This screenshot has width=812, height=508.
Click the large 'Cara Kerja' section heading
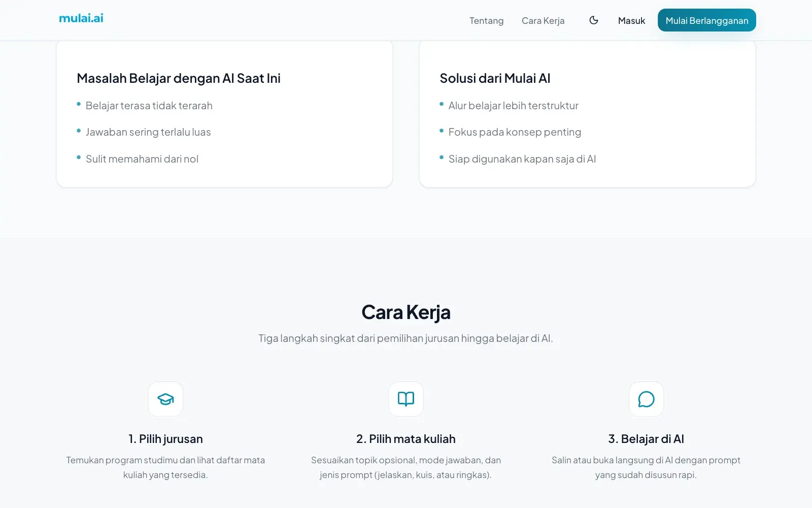click(x=406, y=312)
